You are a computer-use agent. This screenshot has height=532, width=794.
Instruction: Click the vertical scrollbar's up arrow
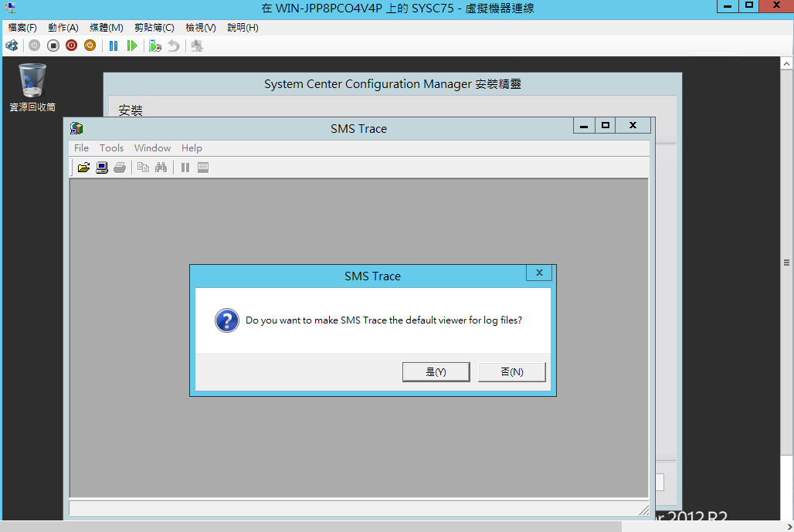pos(786,64)
